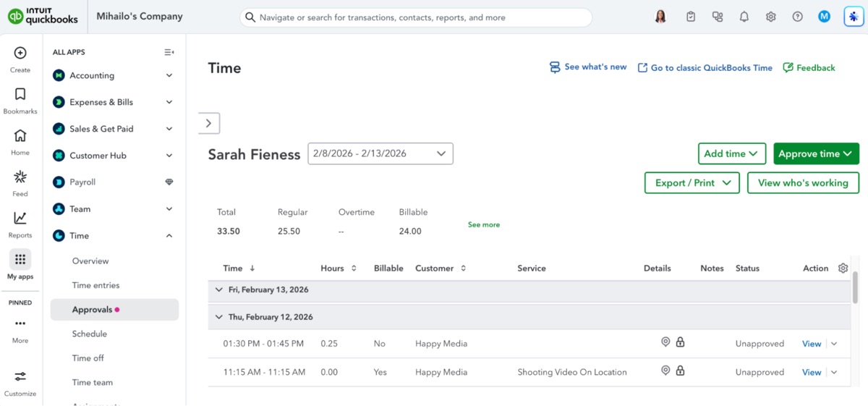Image resolution: width=868 pixels, height=406 pixels.
Task: Expand the Team section
Action: (169, 209)
